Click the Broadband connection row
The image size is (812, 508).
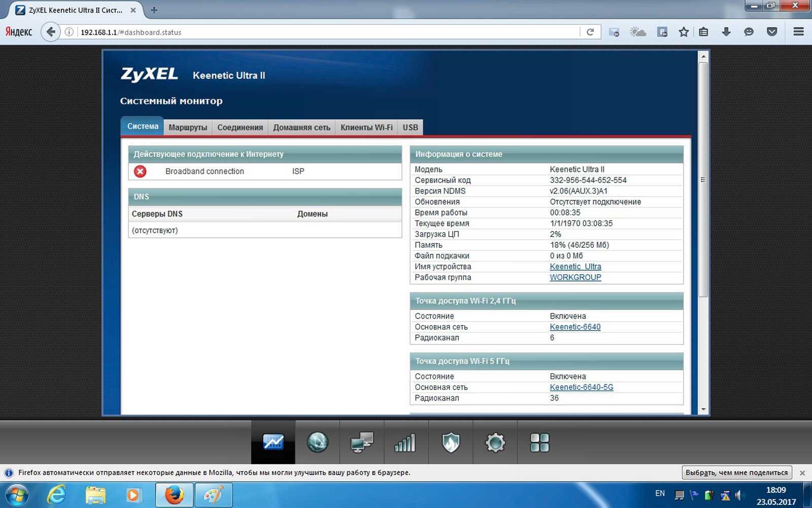[265, 171]
